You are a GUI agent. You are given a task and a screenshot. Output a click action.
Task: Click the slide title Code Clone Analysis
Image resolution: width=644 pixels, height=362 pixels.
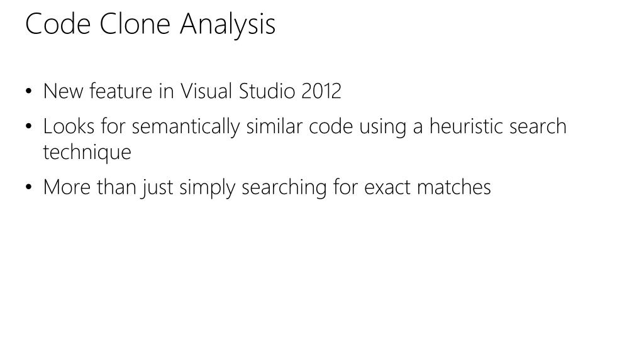pyautogui.click(x=150, y=24)
